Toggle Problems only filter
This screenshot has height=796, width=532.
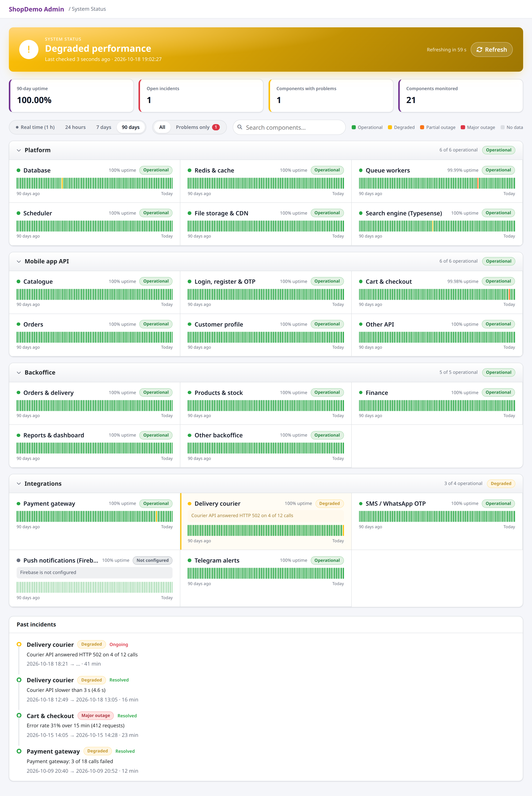click(198, 127)
